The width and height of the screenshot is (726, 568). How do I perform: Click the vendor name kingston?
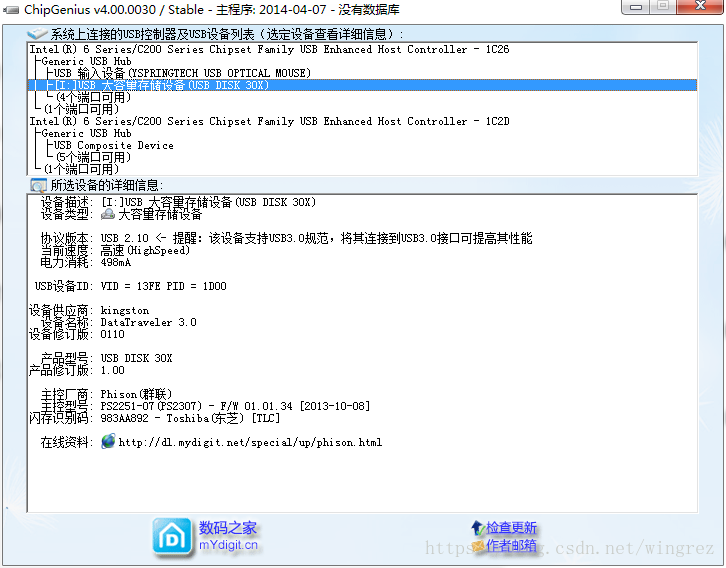tap(125, 310)
